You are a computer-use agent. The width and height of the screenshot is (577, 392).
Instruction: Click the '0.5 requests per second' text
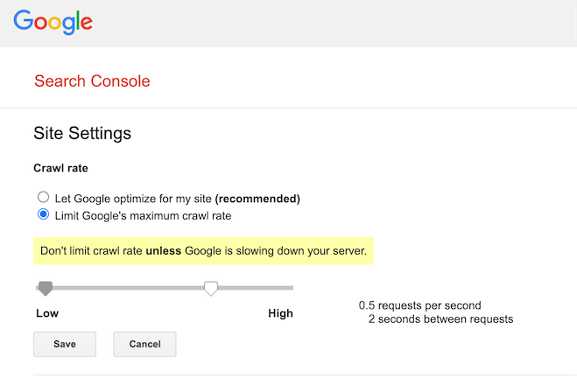(x=420, y=305)
